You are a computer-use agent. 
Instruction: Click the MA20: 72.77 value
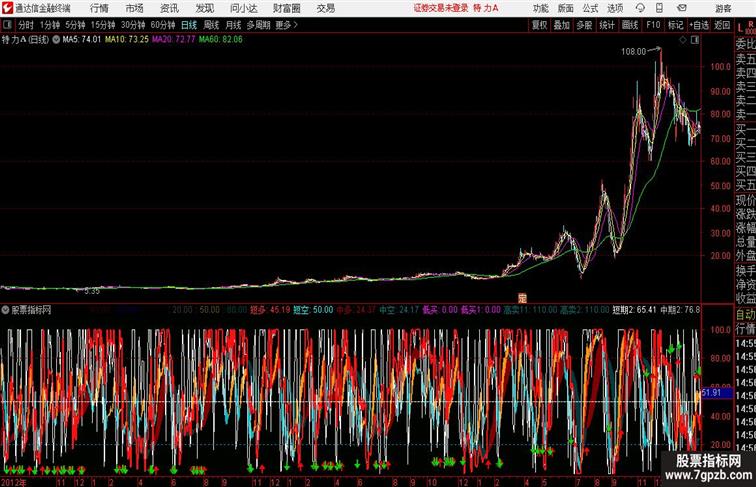pos(174,40)
